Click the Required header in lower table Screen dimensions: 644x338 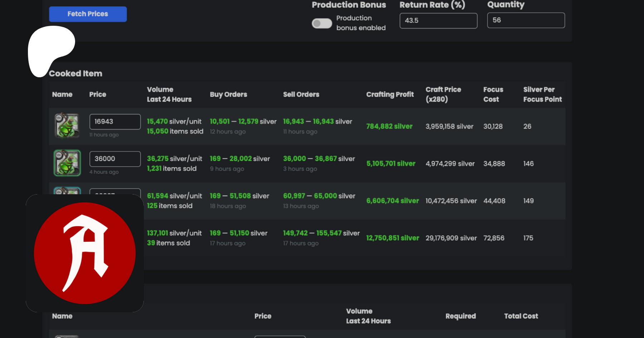[460, 316]
